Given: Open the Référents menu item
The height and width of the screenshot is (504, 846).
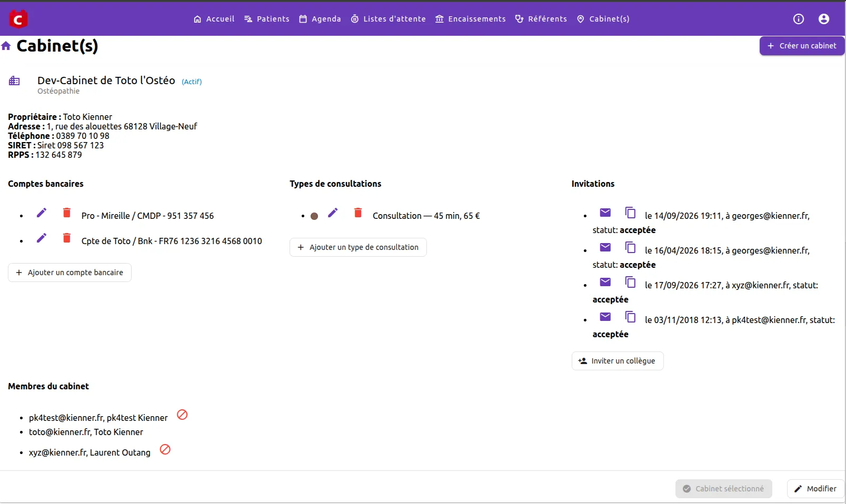Looking at the screenshot, I should pyautogui.click(x=541, y=19).
